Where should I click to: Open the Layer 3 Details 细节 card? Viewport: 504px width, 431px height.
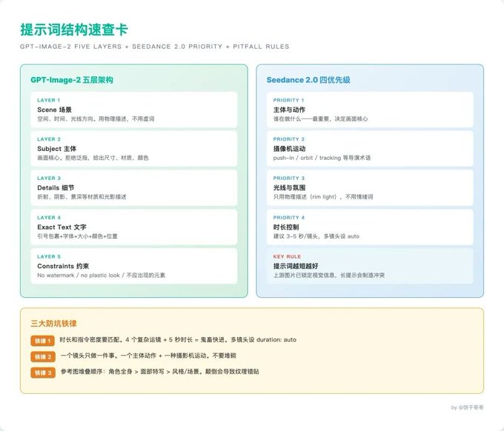134,188
